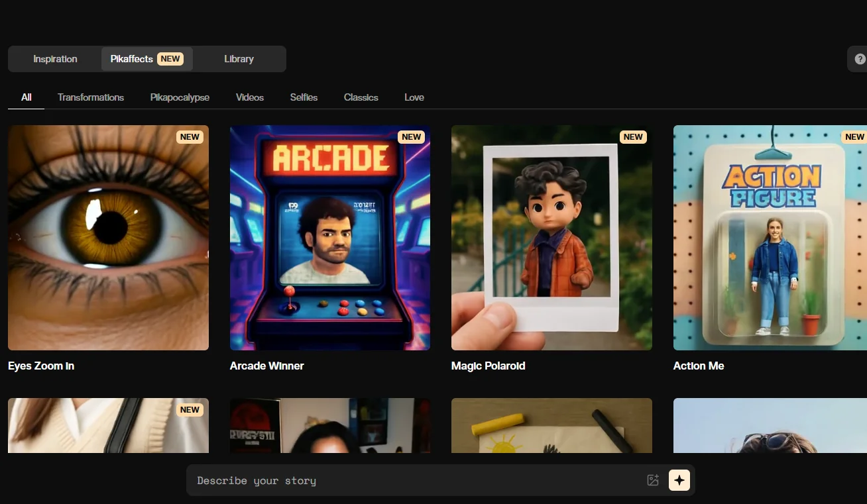Viewport: 867px width, 504px height.
Task: Open second-row thumbnail with red poster
Action: click(x=330, y=425)
